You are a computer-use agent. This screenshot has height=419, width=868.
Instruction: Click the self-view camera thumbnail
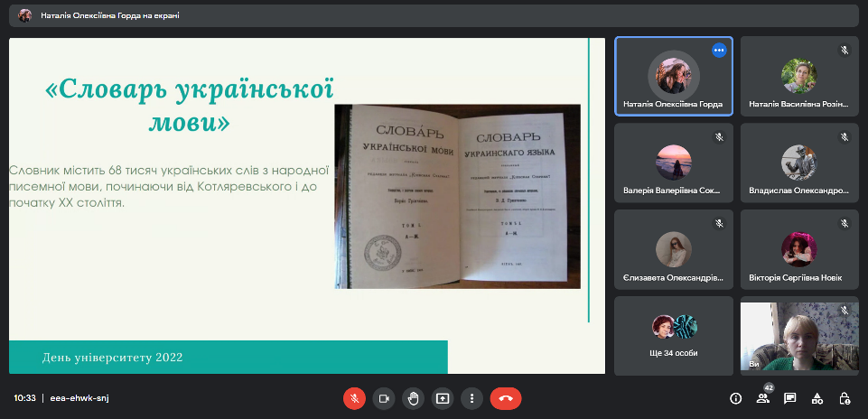pyautogui.click(x=798, y=335)
